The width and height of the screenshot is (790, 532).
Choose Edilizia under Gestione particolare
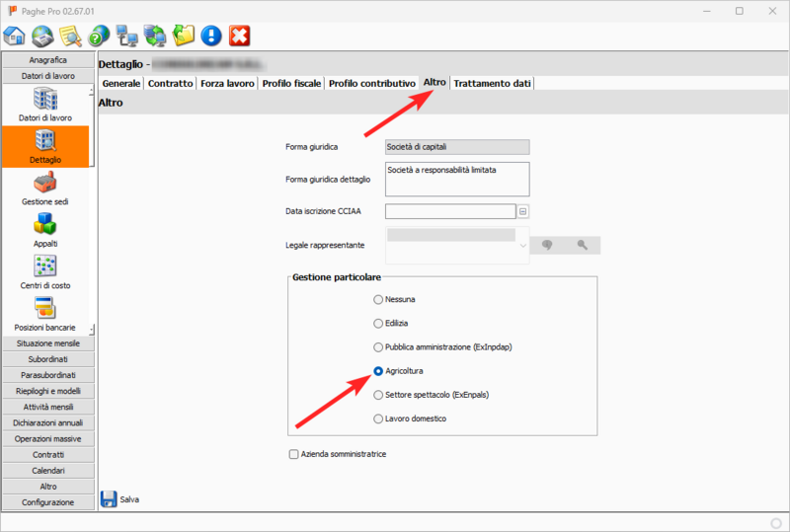click(x=377, y=323)
